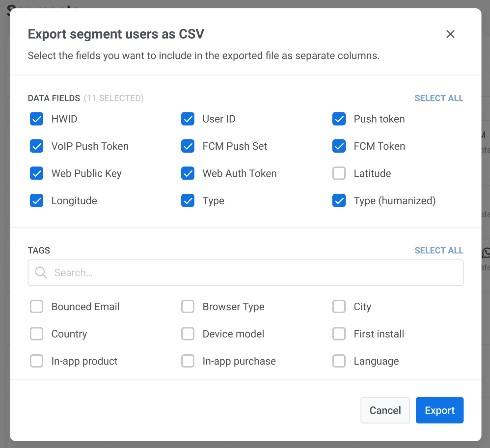Disable the Type (humanized) field
Viewport: 490px width, 448px height.
pos(339,200)
